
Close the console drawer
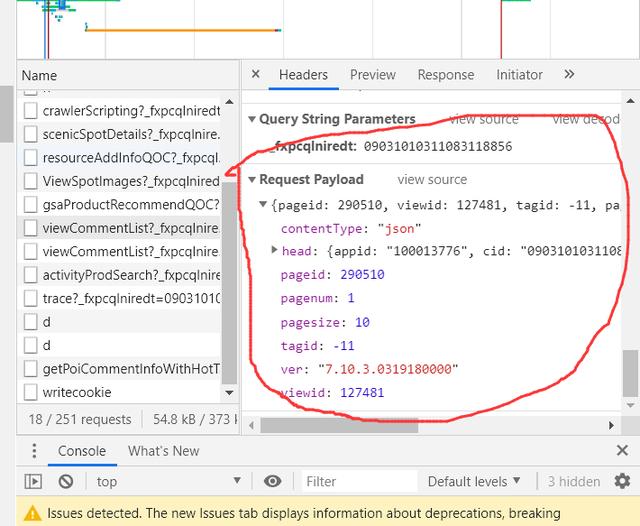tap(622, 451)
